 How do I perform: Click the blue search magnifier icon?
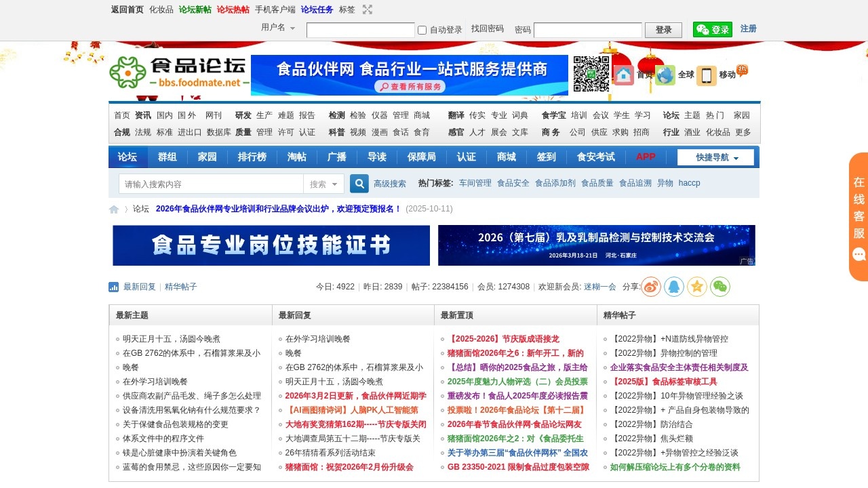pos(359,184)
